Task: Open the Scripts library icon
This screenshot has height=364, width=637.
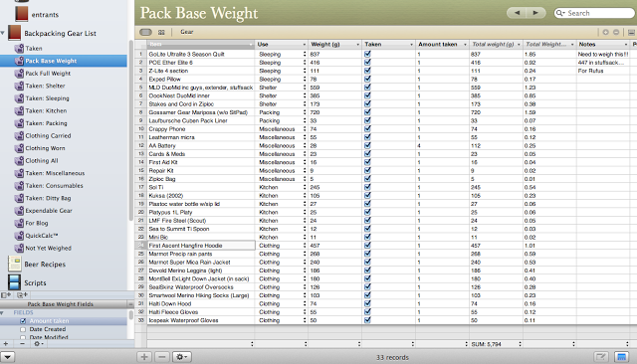Action: [x=15, y=282]
